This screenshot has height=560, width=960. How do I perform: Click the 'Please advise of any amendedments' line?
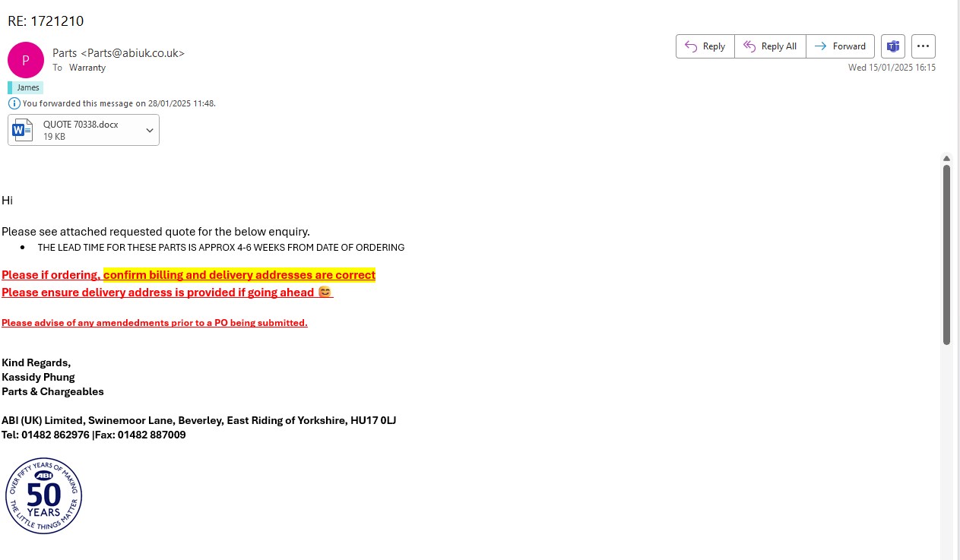(154, 323)
